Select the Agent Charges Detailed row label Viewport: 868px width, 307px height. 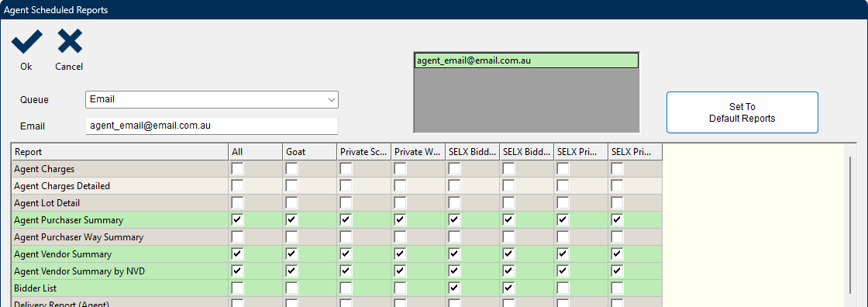[x=62, y=186]
